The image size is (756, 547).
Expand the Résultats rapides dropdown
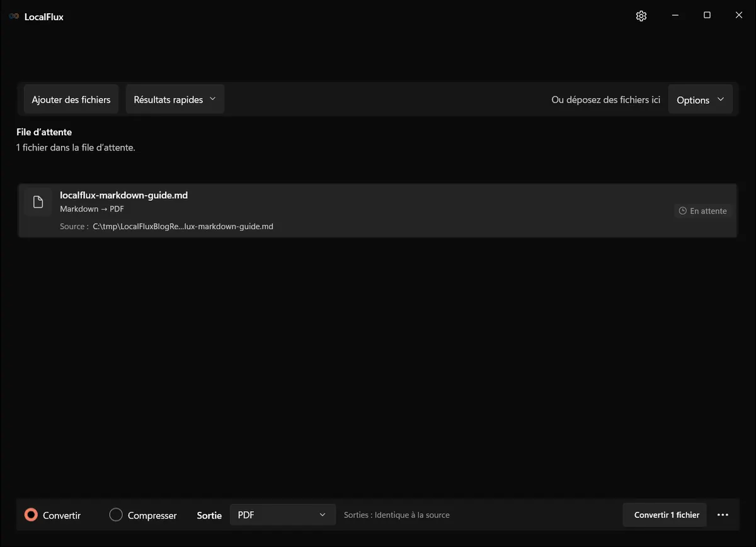click(x=175, y=99)
